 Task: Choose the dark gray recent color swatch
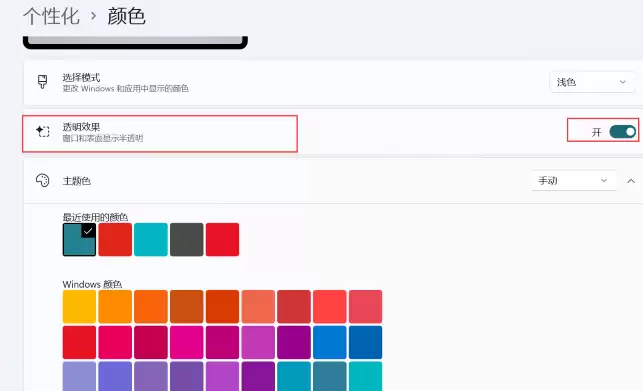[x=187, y=240]
